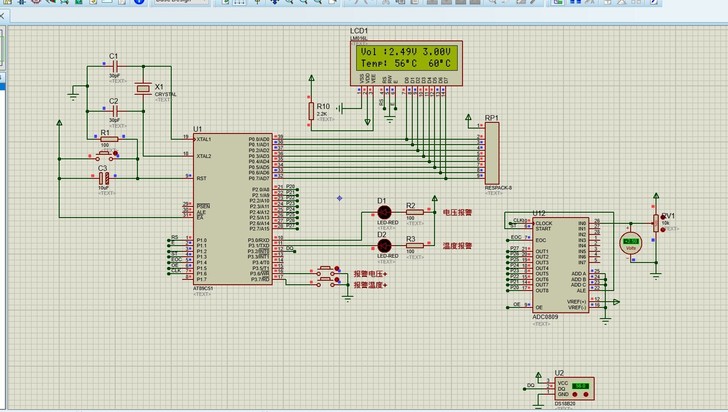Viewport: 728px width, 412px height.
Task: Adjust the RV1 10k potentiometer
Action: click(x=656, y=222)
